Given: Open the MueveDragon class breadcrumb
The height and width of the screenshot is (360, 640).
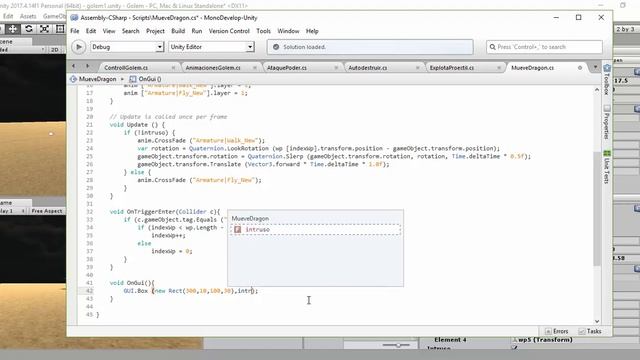Looking at the screenshot, I should tap(93, 79).
